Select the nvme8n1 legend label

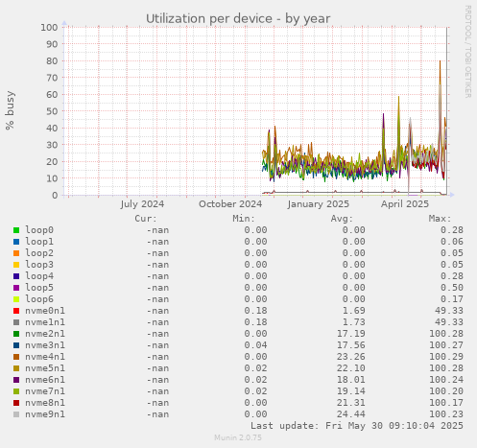click(45, 403)
